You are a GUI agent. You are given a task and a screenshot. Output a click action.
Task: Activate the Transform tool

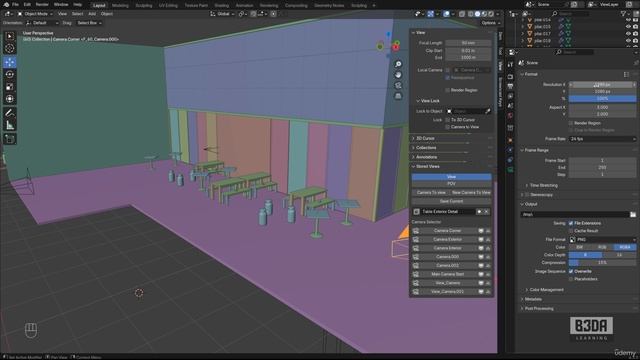(x=10, y=99)
